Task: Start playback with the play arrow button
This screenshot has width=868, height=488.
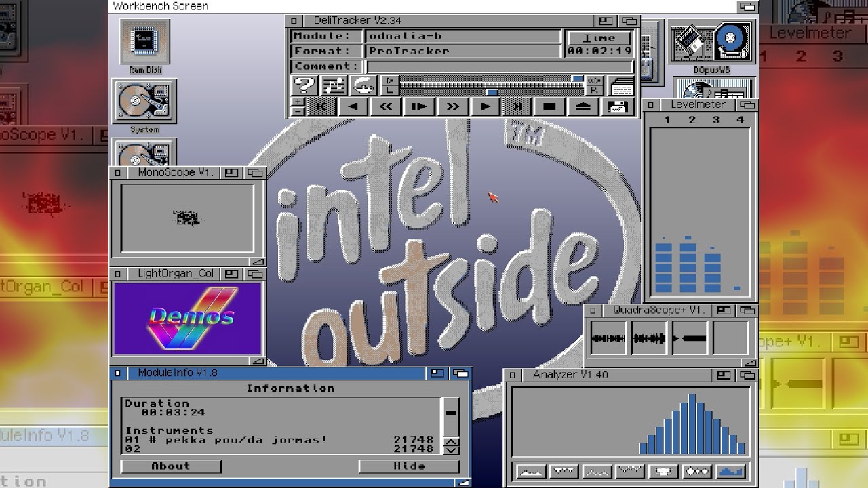Action: click(485, 106)
